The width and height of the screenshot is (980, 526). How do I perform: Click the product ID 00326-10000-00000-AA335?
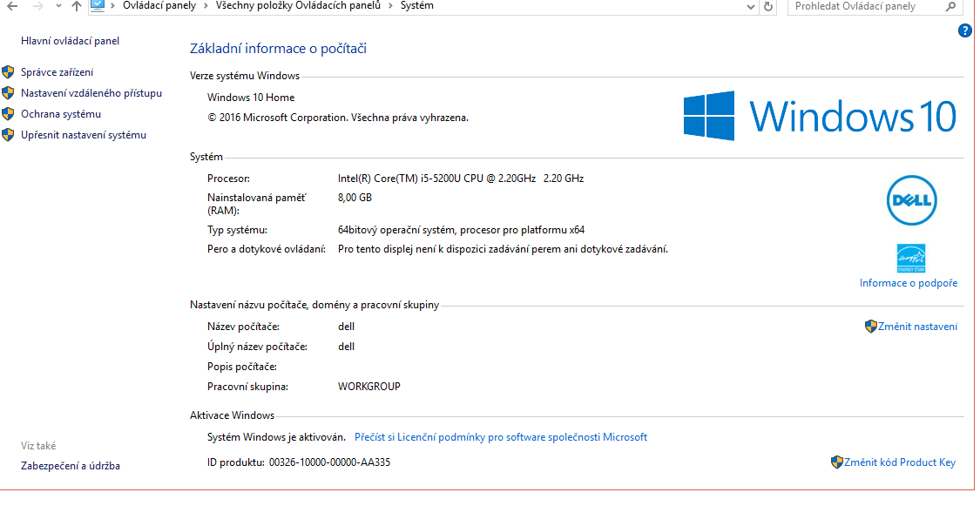(329, 462)
